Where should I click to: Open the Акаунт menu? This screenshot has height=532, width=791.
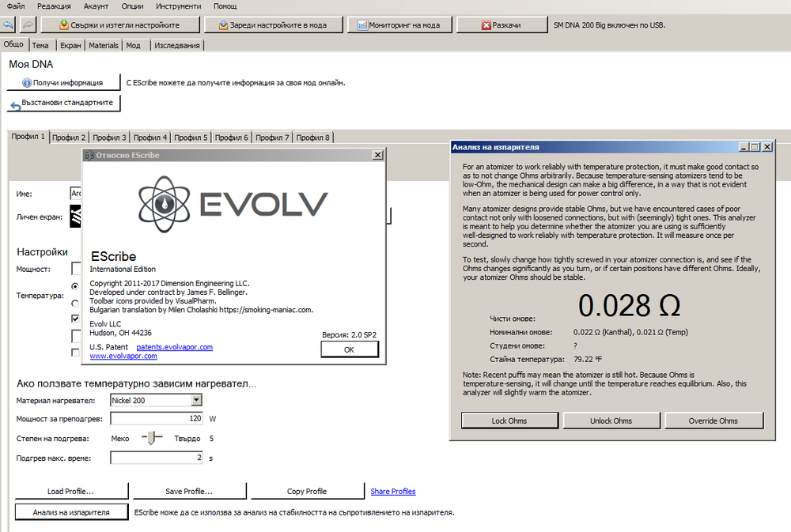(x=96, y=6)
